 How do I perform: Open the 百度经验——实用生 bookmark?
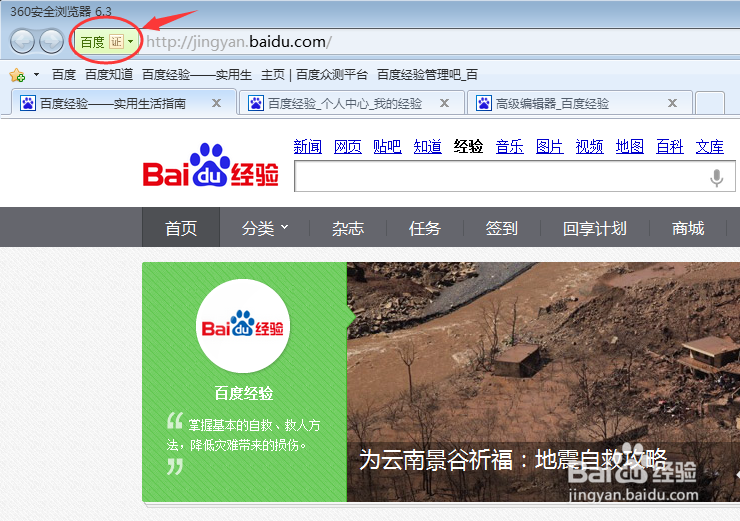click(197, 75)
